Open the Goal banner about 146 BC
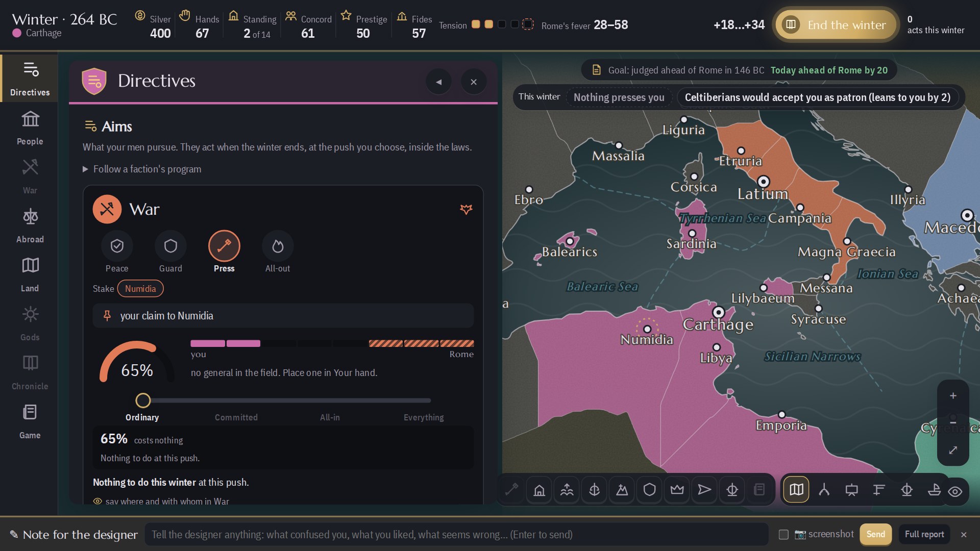Image resolution: width=980 pixels, height=551 pixels. tap(739, 70)
